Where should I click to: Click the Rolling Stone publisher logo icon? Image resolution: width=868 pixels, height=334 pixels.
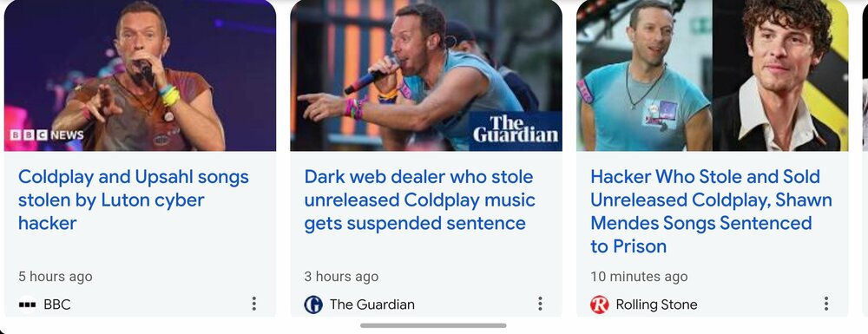tap(600, 305)
